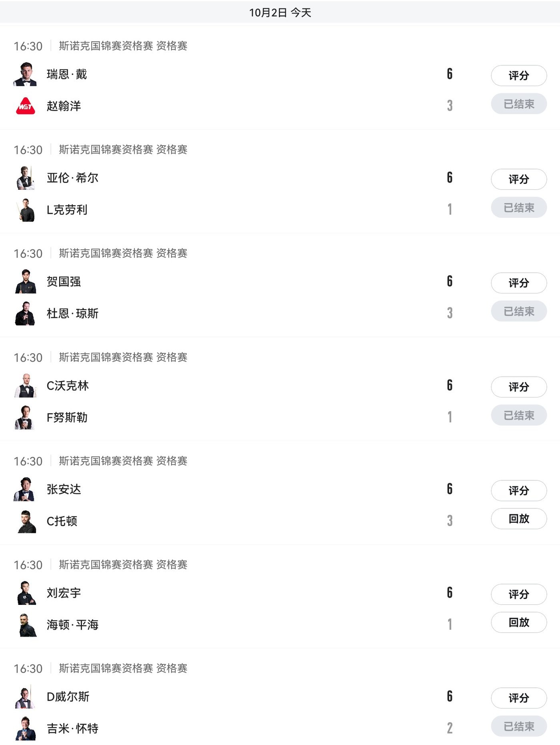Viewport: 560px width, 745px height.
Task: Rate the 瑞恩·戴 vs 赵翰洋 match
Action: point(518,76)
